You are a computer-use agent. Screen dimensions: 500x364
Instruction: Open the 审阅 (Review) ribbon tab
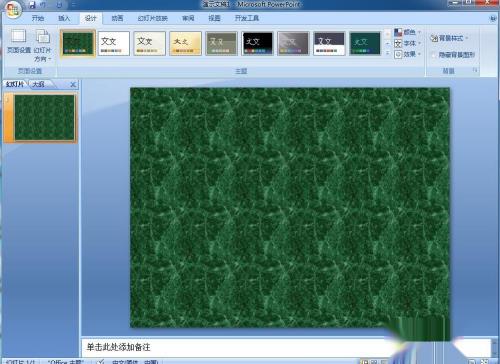(x=188, y=18)
